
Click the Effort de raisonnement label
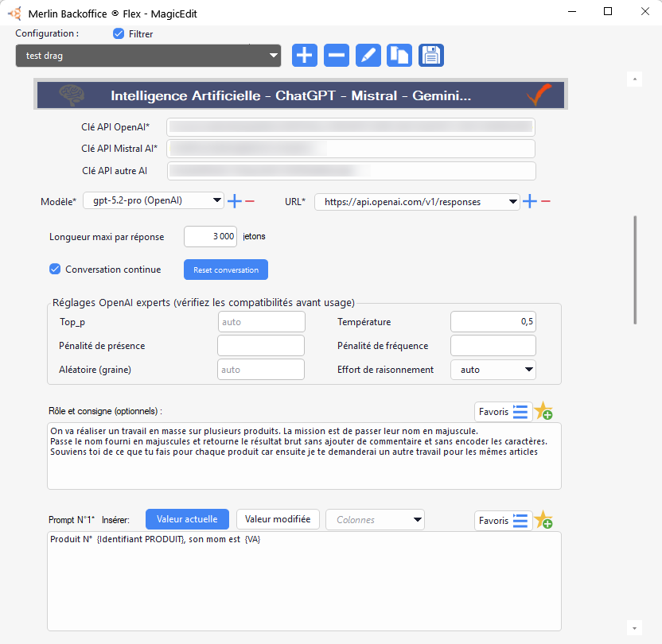pyautogui.click(x=385, y=370)
